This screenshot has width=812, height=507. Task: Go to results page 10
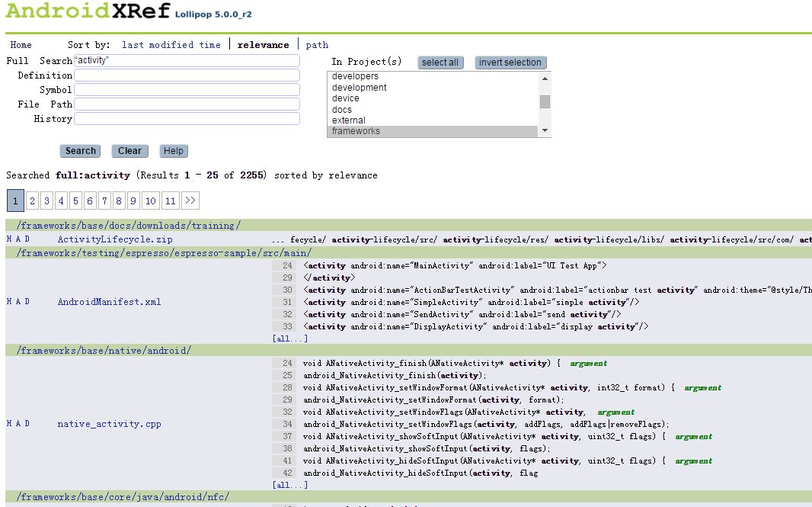[151, 201]
